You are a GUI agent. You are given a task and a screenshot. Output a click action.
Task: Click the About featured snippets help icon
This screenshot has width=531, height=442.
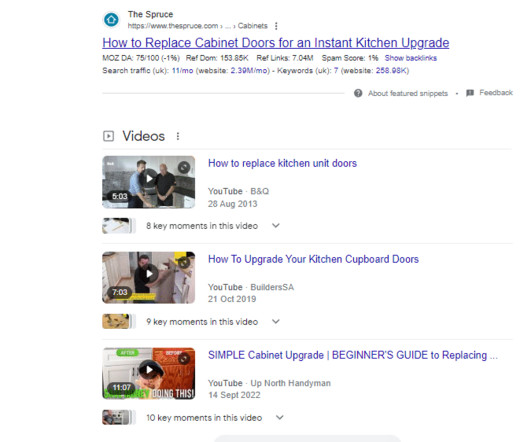coord(358,93)
